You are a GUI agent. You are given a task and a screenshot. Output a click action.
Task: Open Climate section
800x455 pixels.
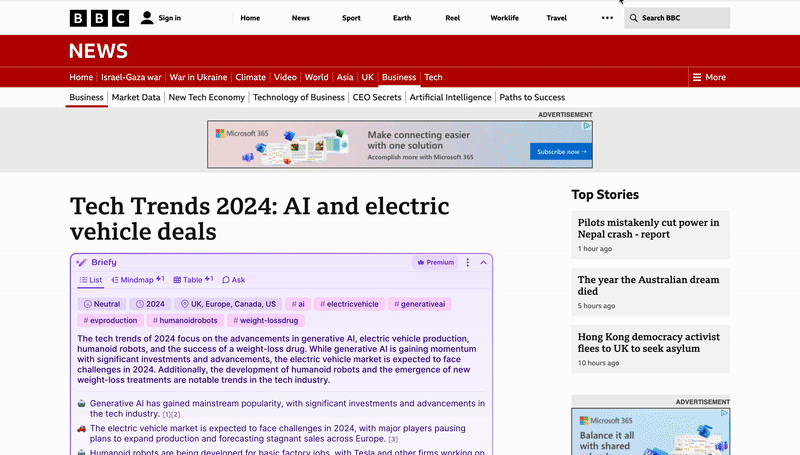(251, 78)
